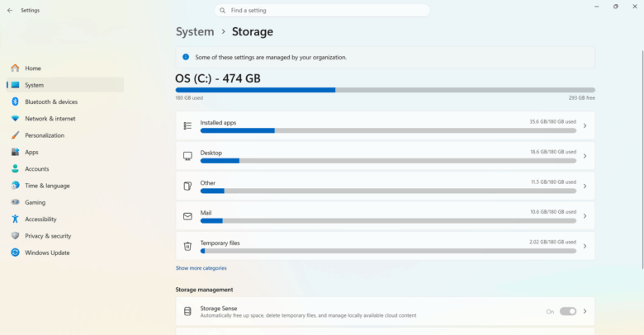The height and width of the screenshot is (335, 644).
Task: Click the Privacy shield icon
Action: [x=15, y=236]
